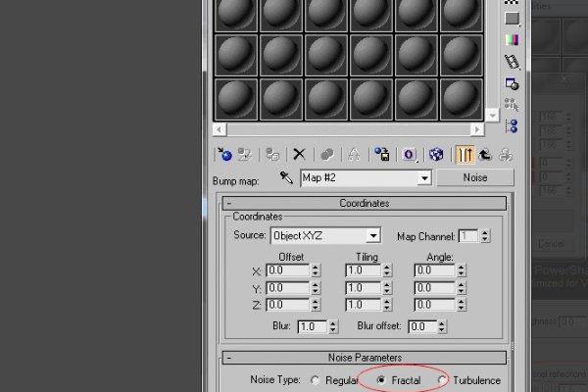Open the Map #2 name dropdown

click(x=424, y=177)
